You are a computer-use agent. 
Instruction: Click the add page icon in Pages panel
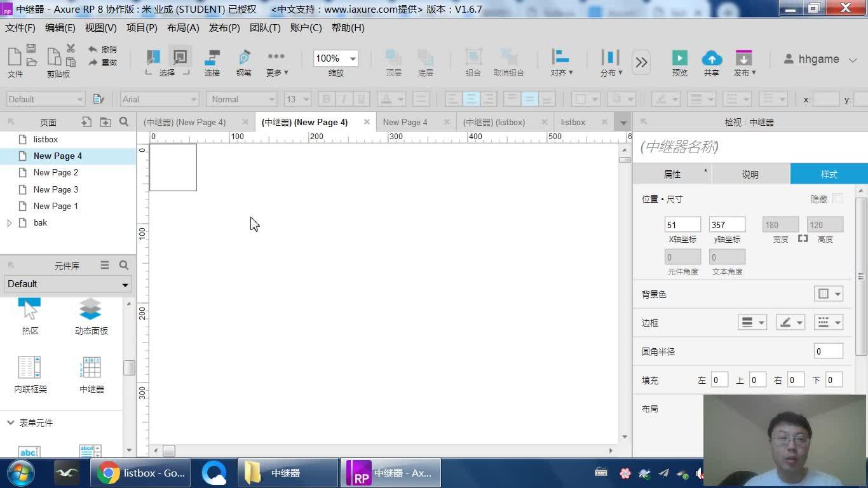[86, 122]
